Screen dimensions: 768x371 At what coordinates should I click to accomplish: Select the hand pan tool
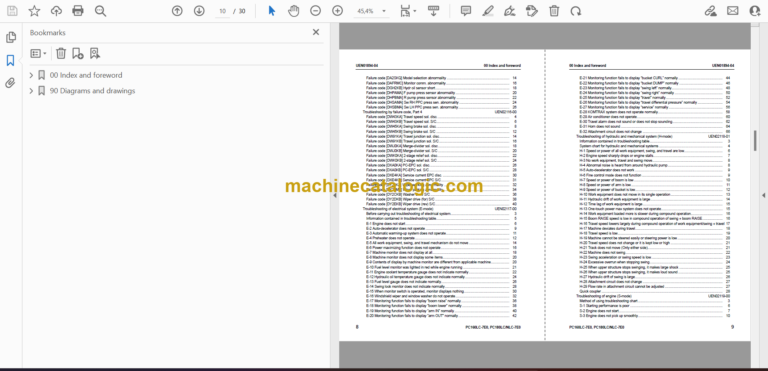pyautogui.click(x=293, y=11)
